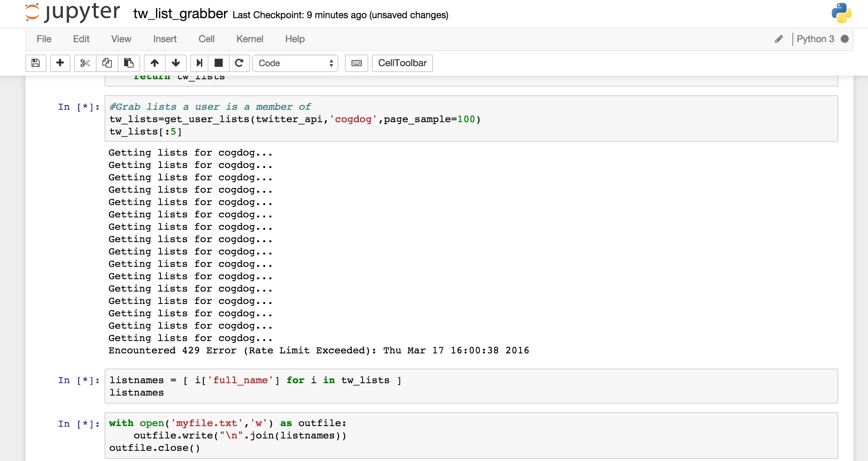Rename the notebook by clicking the tw_list_grabber title
The image size is (868, 461).
[180, 14]
